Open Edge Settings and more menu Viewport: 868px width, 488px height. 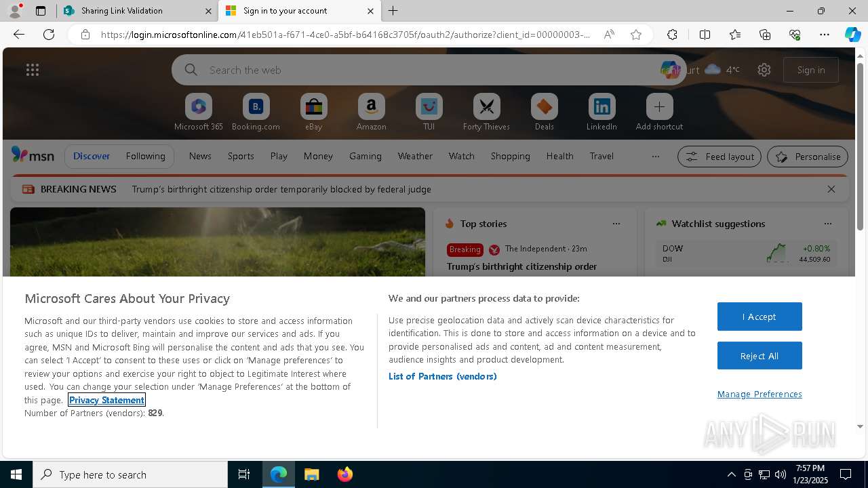825,35
